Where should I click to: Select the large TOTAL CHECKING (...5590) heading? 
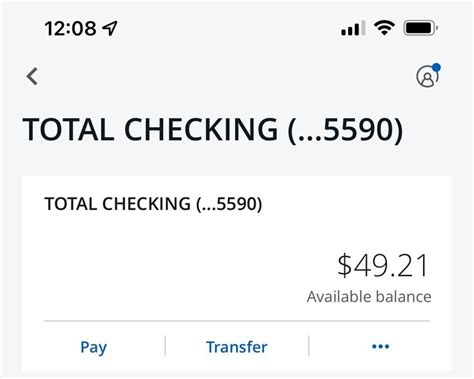click(213, 130)
